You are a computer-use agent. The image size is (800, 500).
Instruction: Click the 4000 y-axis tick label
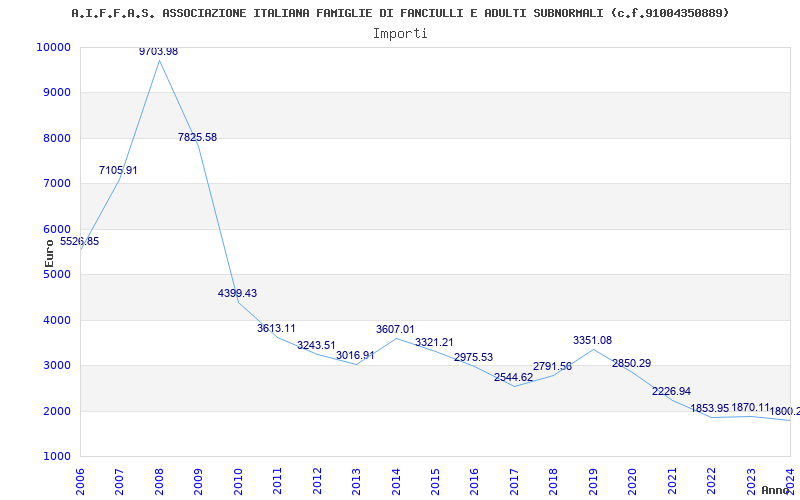[x=56, y=320]
